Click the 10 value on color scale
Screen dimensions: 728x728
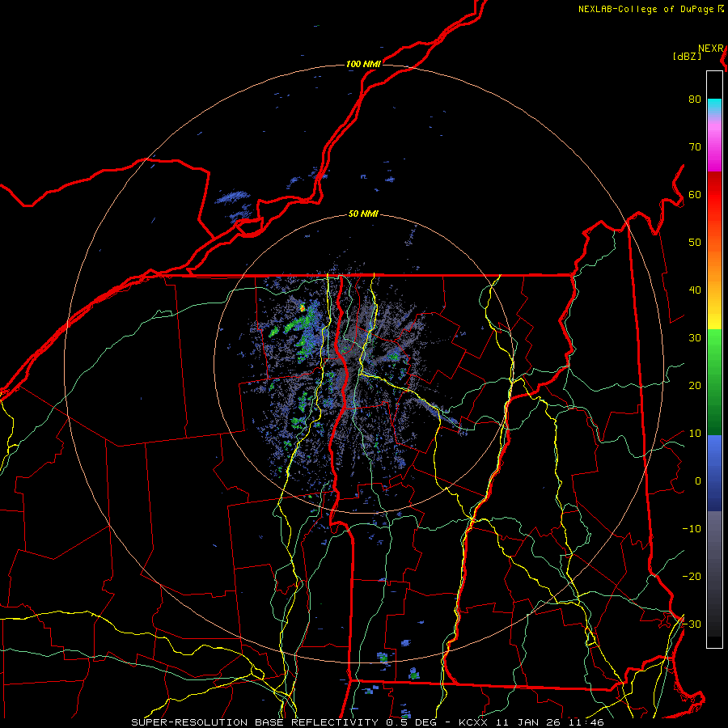point(695,434)
